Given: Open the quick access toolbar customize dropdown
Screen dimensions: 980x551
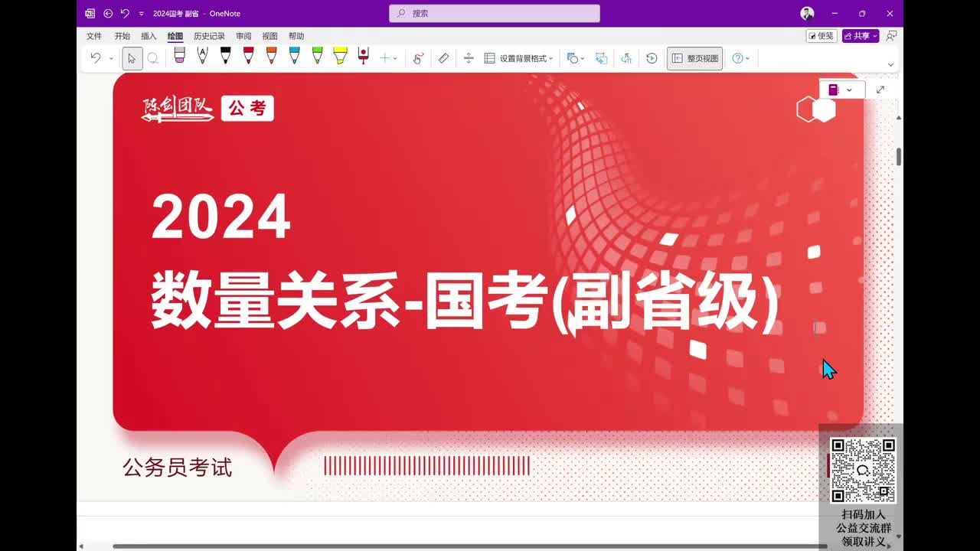Looking at the screenshot, I should click(141, 14).
